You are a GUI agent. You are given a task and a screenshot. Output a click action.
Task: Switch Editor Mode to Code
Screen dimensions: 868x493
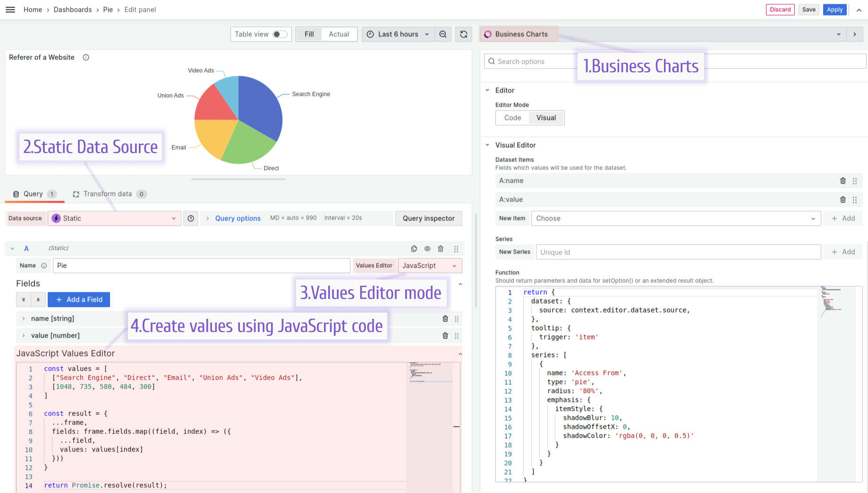(x=512, y=118)
